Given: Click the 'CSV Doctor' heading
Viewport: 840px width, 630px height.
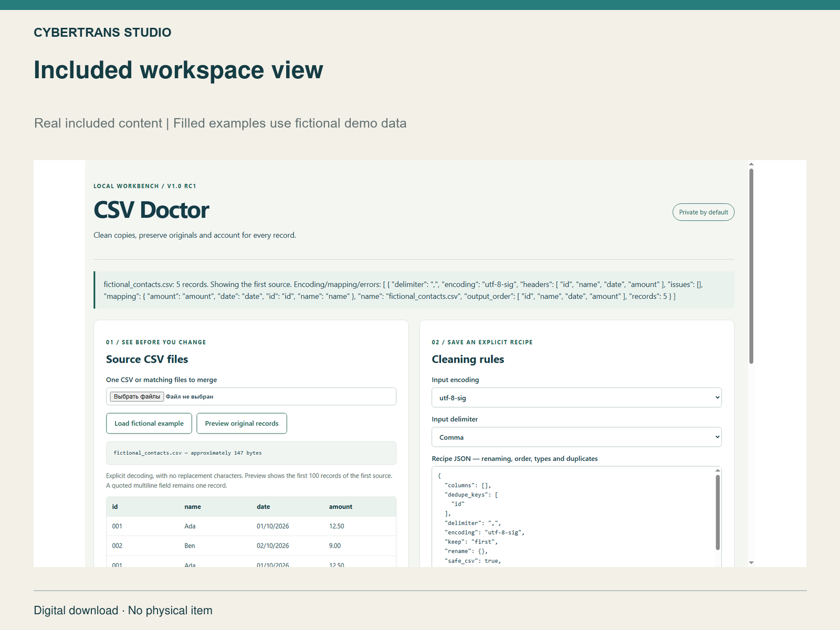Looking at the screenshot, I should pos(151,210).
